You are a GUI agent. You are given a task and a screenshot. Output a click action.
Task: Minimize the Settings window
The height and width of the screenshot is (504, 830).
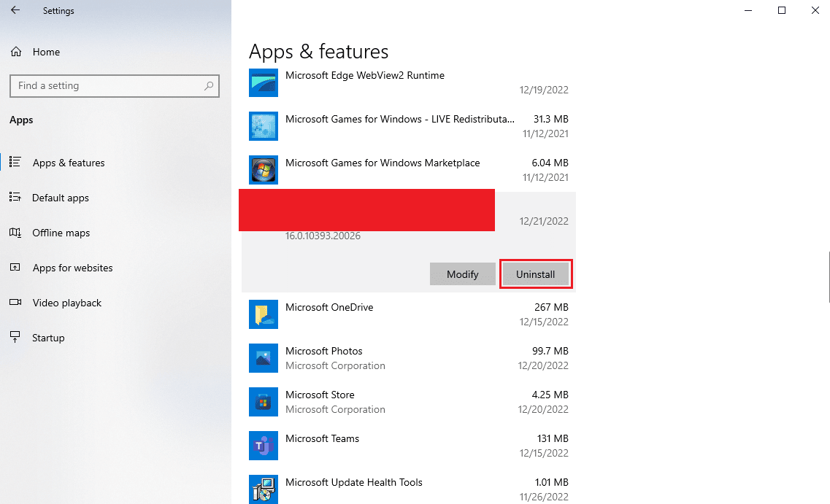click(748, 11)
